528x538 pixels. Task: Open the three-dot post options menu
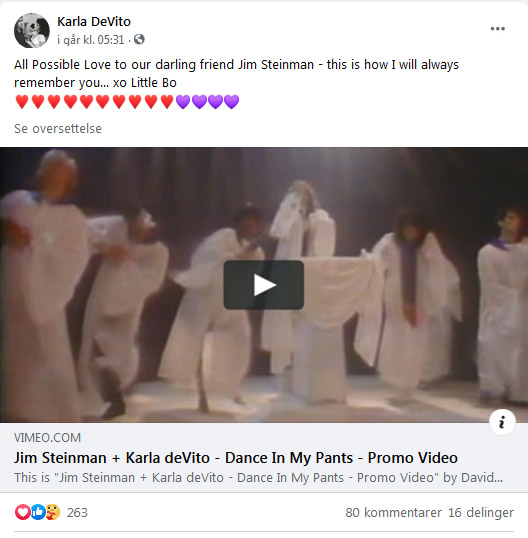click(x=497, y=29)
